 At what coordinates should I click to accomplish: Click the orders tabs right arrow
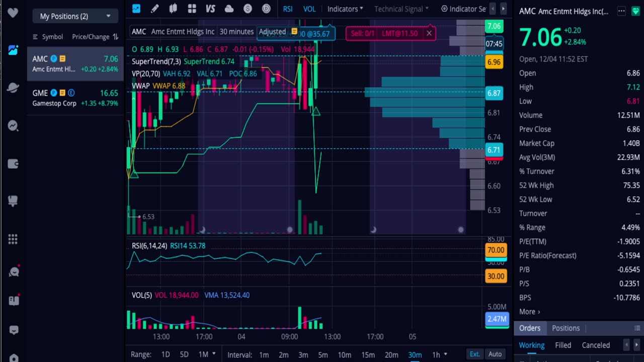pos(636,345)
